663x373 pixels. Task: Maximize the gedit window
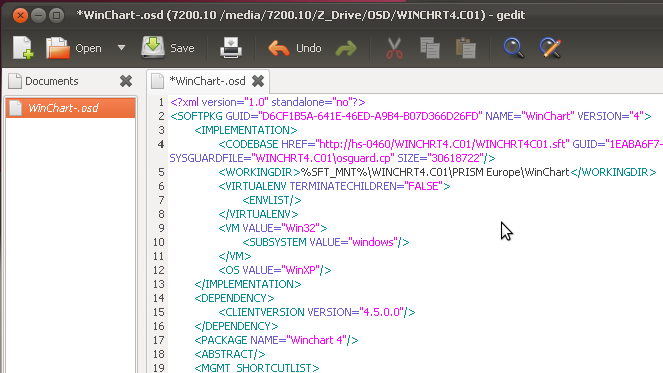[56, 16]
